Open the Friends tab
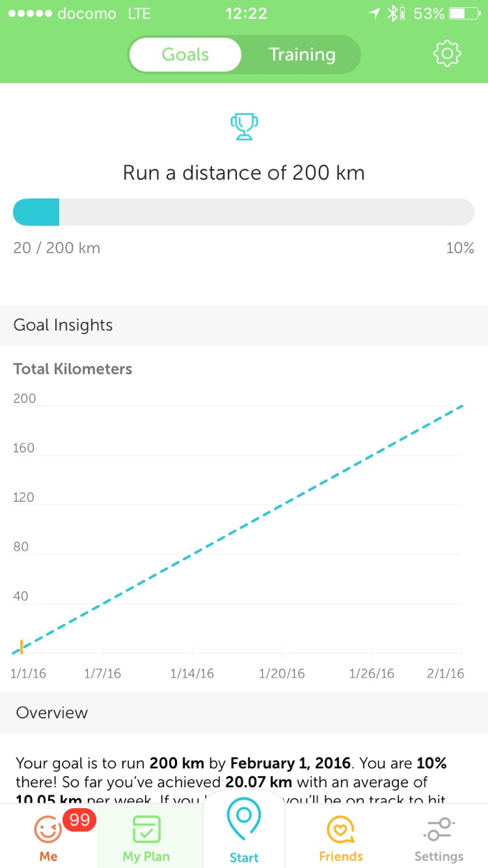488x868 pixels. click(x=341, y=837)
